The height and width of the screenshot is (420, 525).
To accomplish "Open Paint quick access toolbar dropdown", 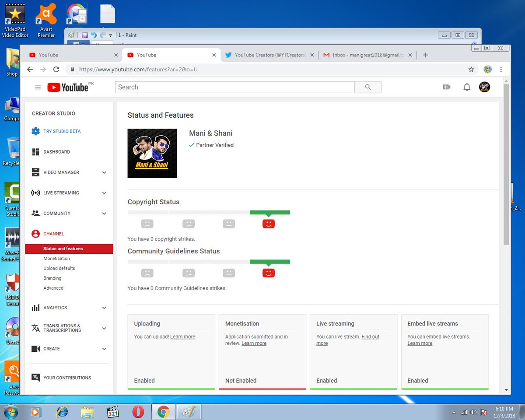I will 111,35.
